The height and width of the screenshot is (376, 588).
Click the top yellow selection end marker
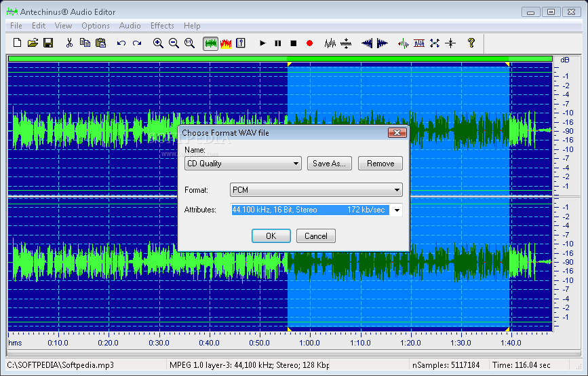507,64
